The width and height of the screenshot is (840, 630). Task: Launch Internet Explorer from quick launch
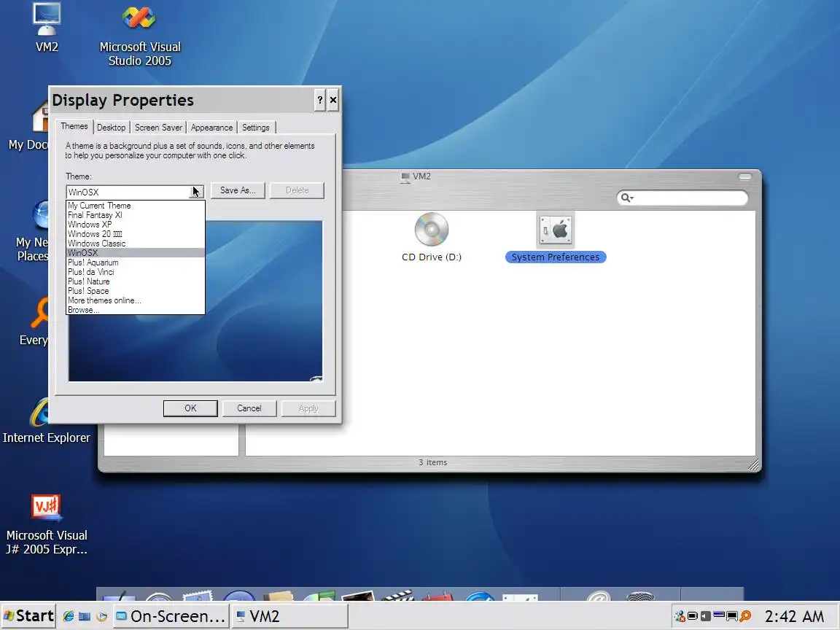[68, 616]
